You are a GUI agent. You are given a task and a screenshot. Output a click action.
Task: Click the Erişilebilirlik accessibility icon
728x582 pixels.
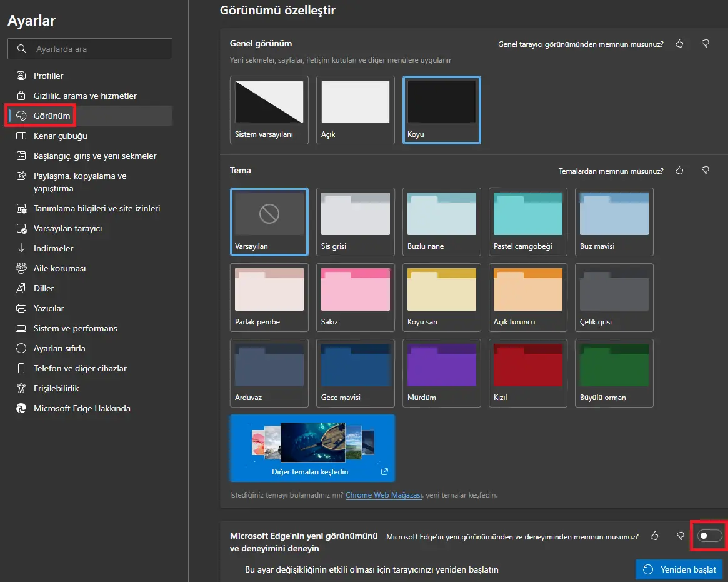(21, 388)
